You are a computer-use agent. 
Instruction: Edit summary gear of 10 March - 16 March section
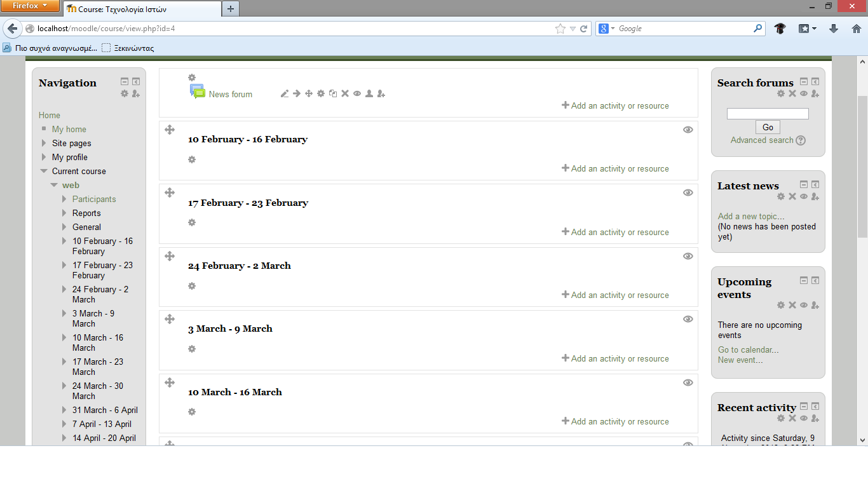tap(192, 412)
